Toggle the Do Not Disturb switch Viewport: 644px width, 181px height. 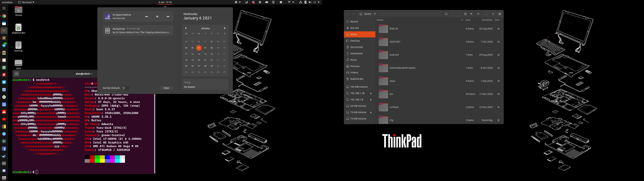[x=125, y=88]
